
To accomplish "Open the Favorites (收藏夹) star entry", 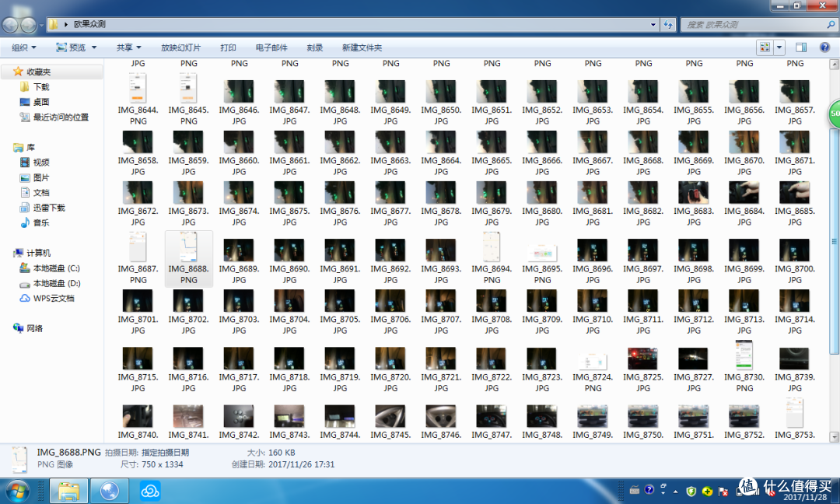I will [x=32, y=72].
